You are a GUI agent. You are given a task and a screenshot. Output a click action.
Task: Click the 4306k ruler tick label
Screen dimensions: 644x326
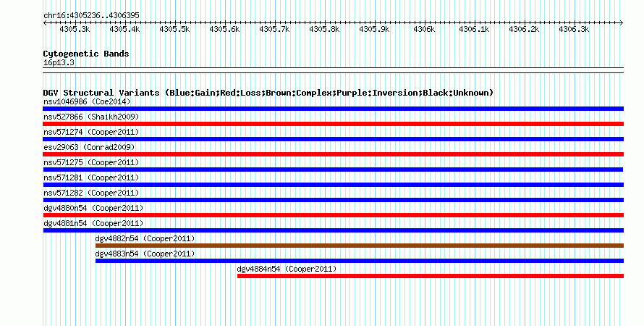click(424, 29)
